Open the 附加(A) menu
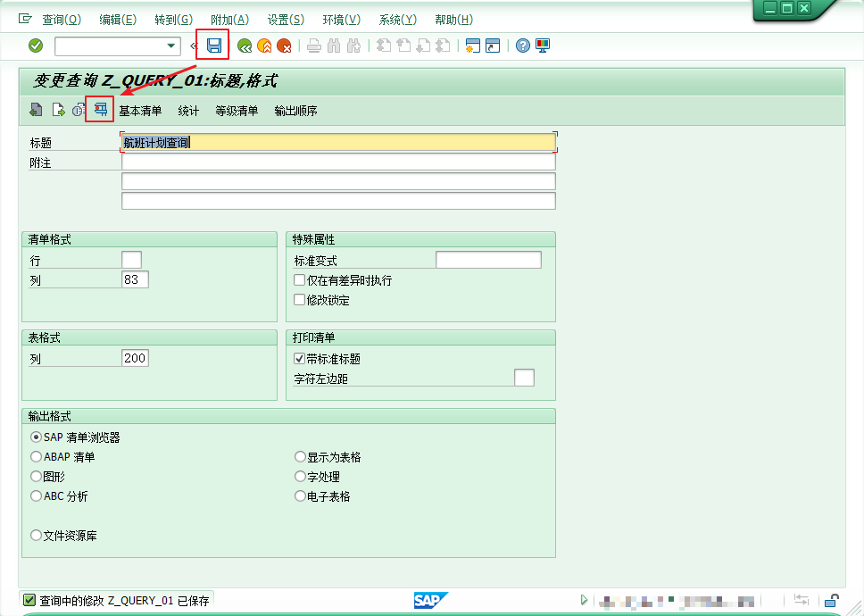The height and width of the screenshot is (616, 864). (x=229, y=20)
